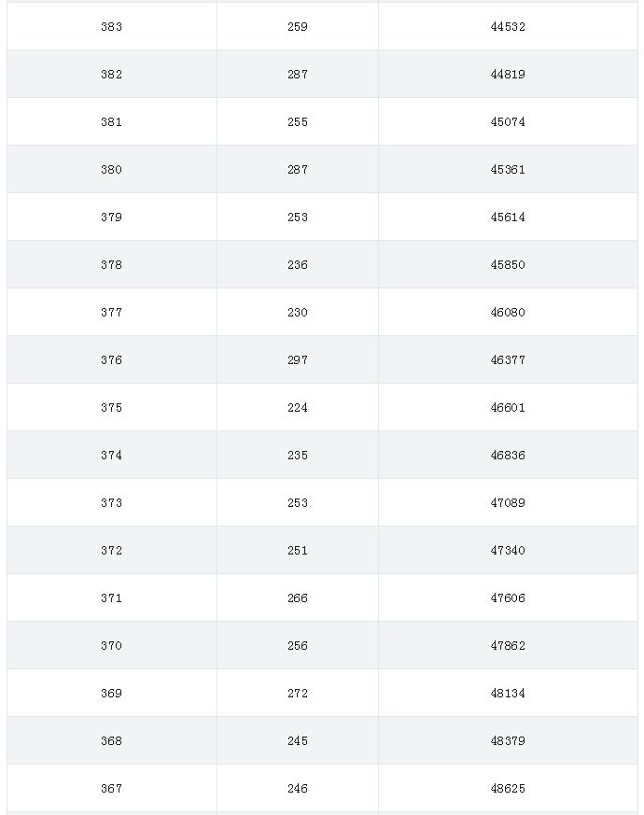Select the score cell reading 371
The image size is (644, 815).
tap(112, 597)
